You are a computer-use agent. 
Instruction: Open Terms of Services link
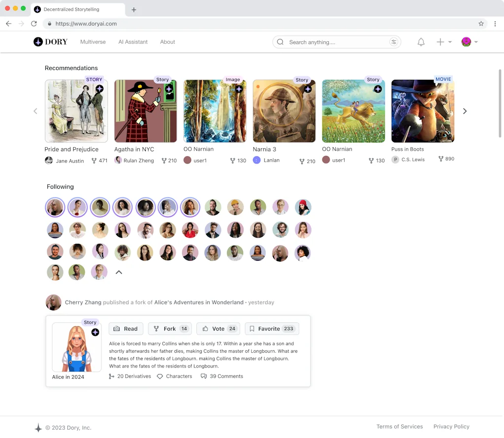click(x=400, y=426)
